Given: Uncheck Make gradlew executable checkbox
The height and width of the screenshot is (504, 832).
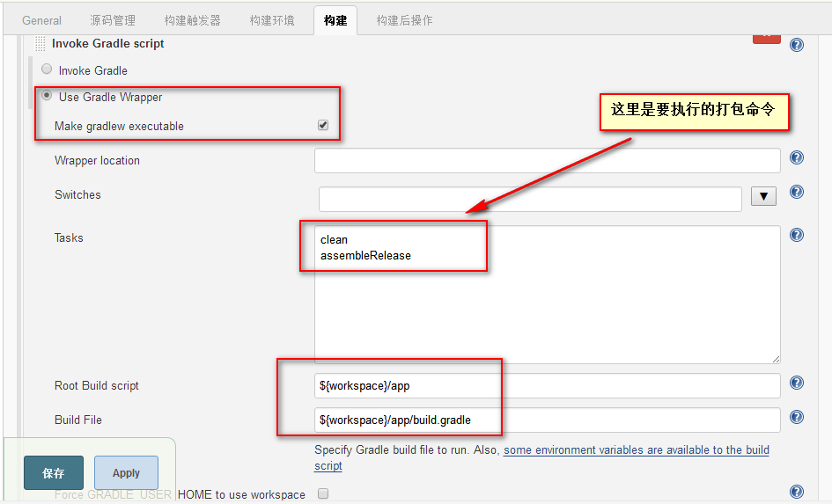Looking at the screenshot, I should click(x=323, y=125).
